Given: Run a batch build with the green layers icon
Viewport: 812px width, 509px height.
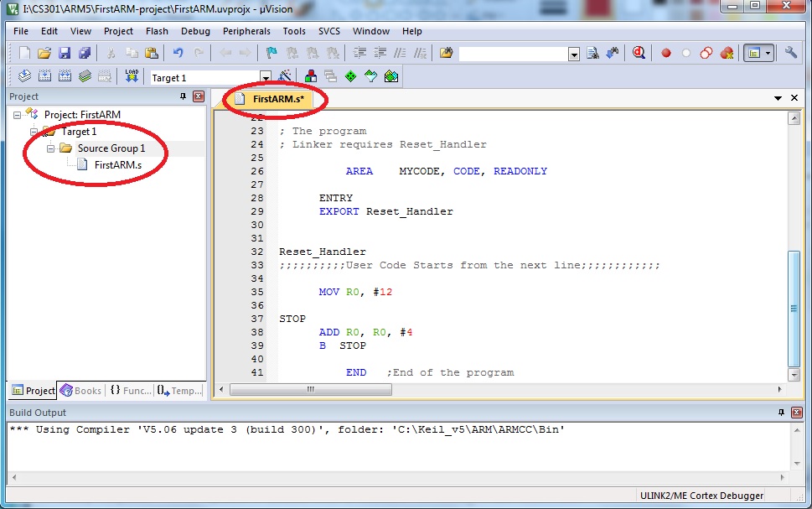Looking at the screenshot, I should click(x=85, y=76).
